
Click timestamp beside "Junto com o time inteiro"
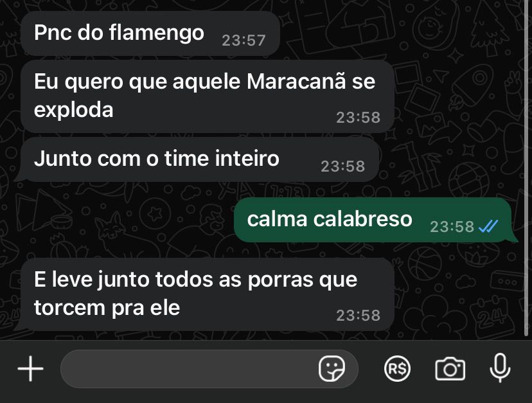click(342, 166)
